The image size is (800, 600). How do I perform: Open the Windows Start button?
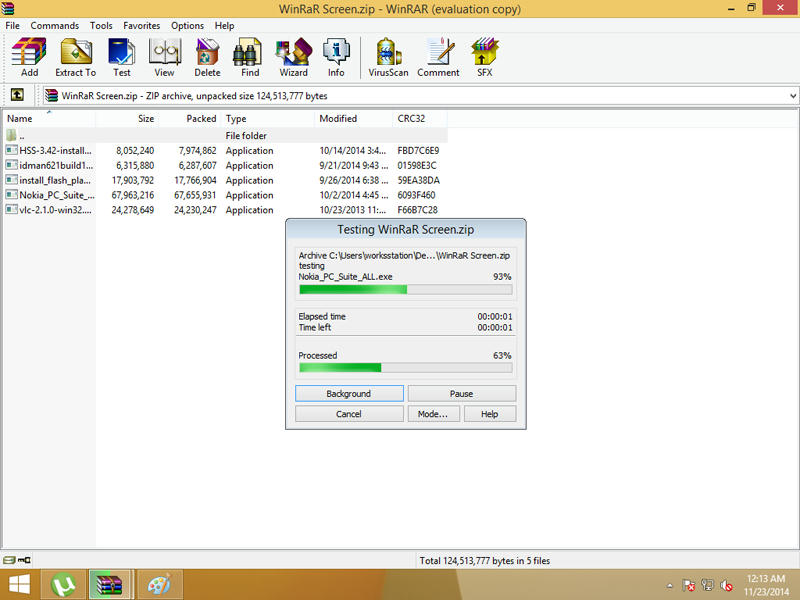pyautogui.click(x=19, y=585)
